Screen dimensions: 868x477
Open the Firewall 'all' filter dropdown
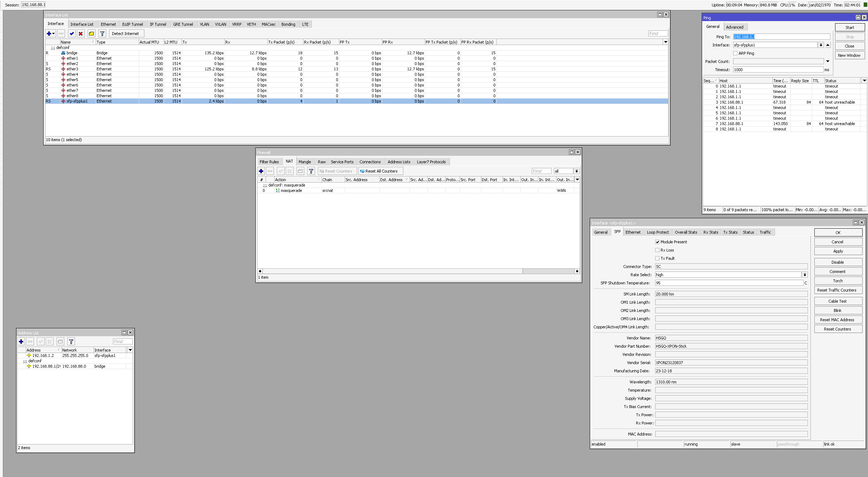577,171
